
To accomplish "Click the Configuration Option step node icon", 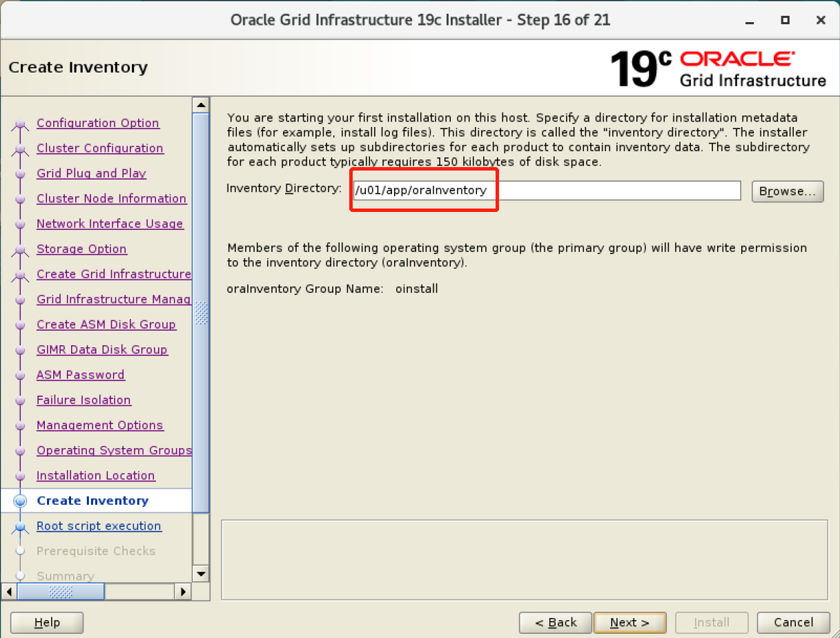I will click(x=21, y=124).
